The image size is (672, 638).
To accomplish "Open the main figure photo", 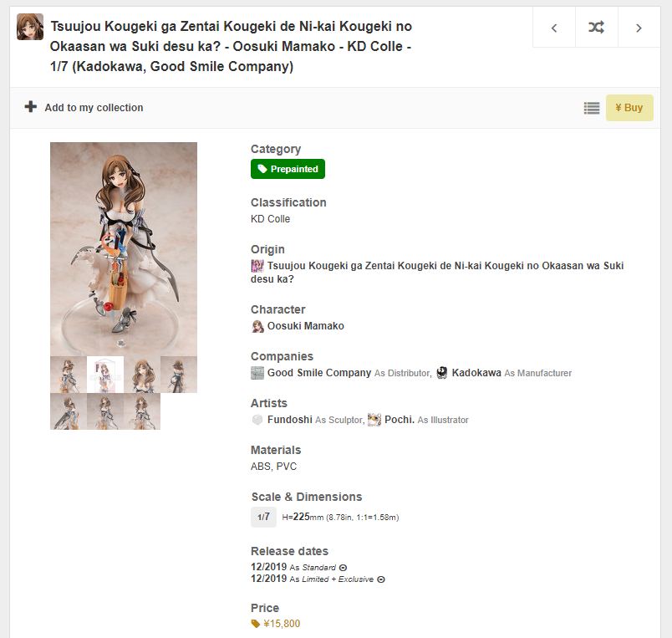I will click(124, 248).
